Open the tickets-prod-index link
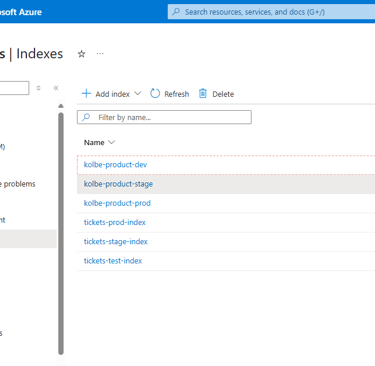 115,222
